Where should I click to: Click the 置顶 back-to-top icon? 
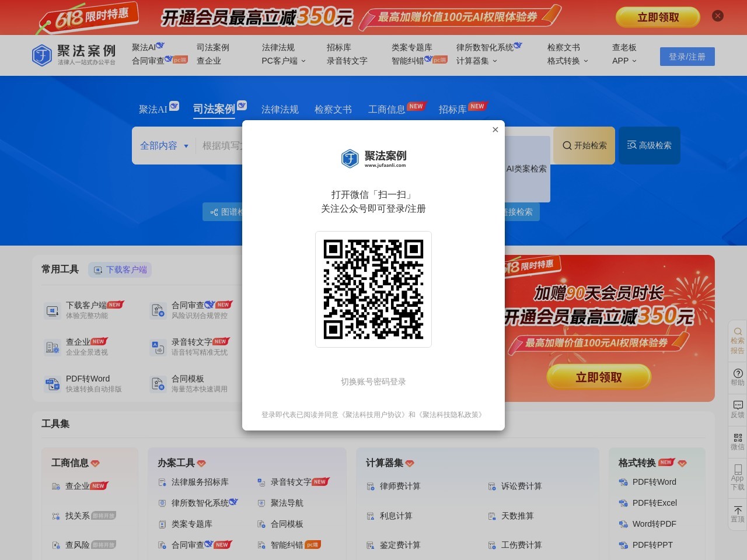tap(738, 510)
